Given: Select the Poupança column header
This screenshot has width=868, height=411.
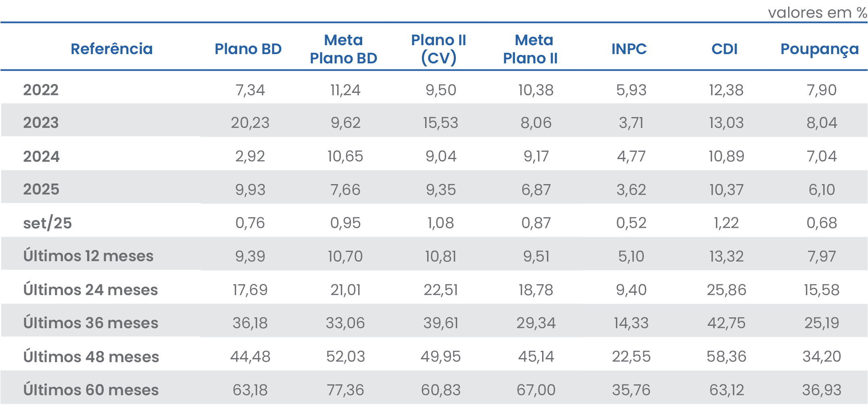Looking at the screenshot, I should (819, 49).
